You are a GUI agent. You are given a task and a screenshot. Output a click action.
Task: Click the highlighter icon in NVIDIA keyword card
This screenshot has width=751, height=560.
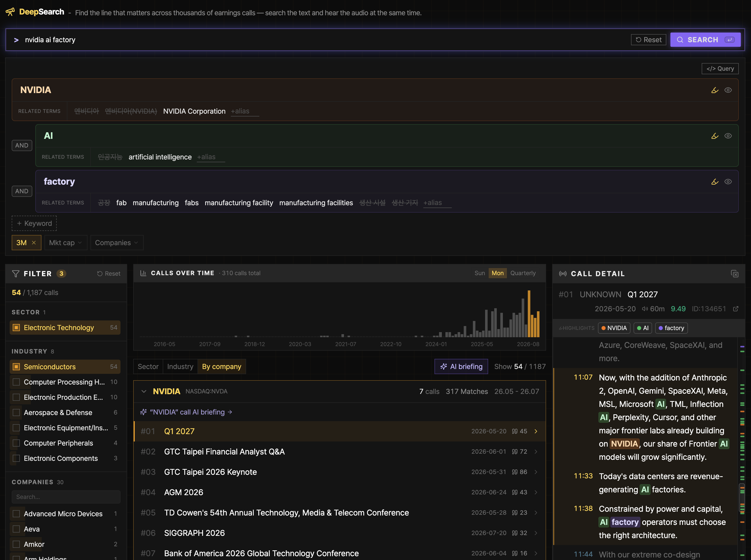[715, 90]
